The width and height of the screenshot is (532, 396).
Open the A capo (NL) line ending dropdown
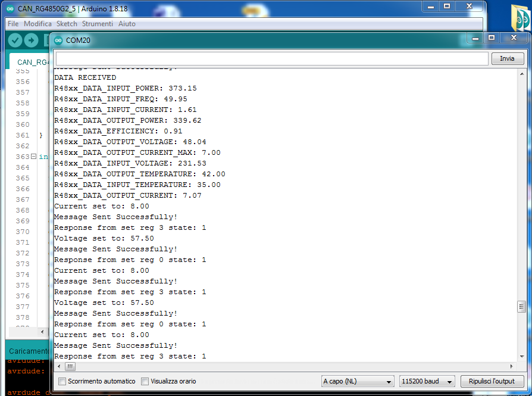358,381
